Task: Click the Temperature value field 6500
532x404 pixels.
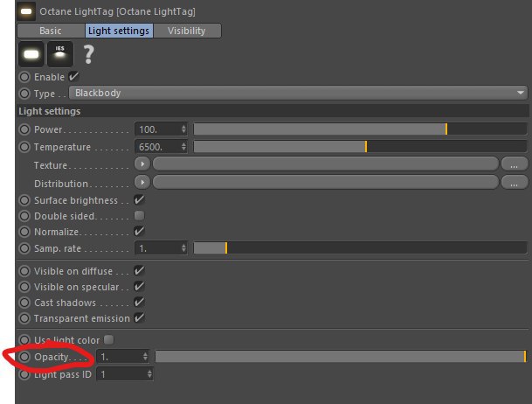Action: coord(161,147)
